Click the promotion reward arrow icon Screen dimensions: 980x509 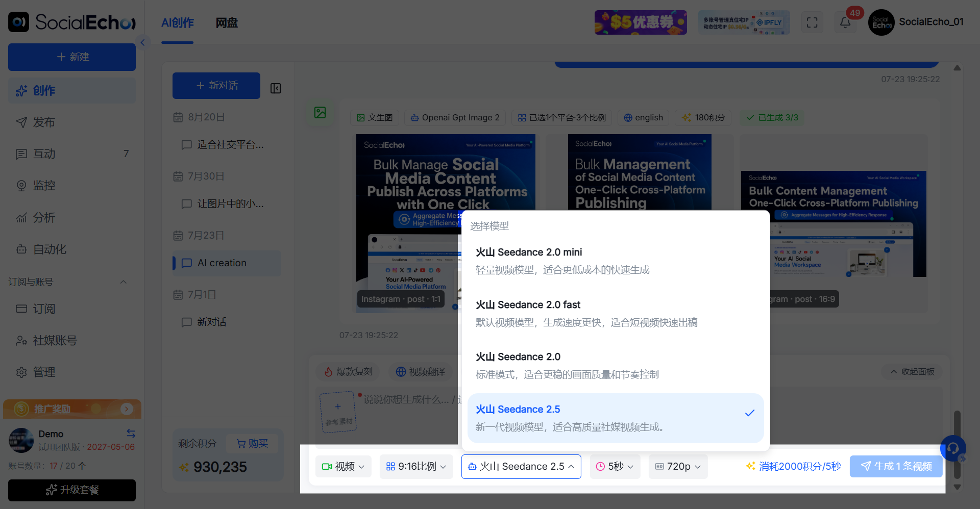click(x=127, y=409)
